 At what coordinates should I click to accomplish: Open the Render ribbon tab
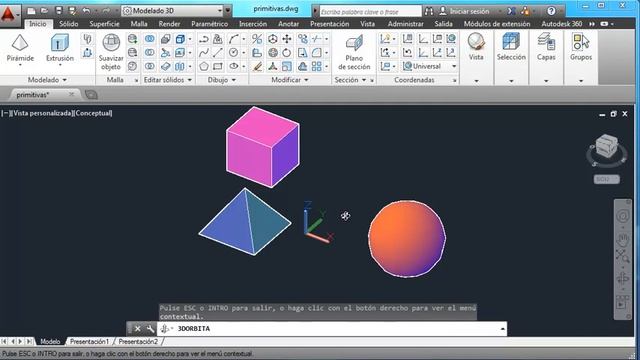169,24
